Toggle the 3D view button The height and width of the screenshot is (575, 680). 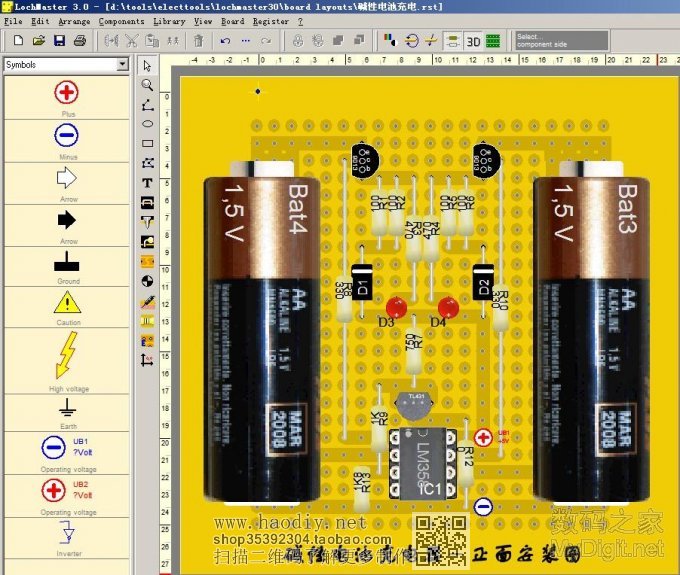pyautogui.click(x=473, y=41)
